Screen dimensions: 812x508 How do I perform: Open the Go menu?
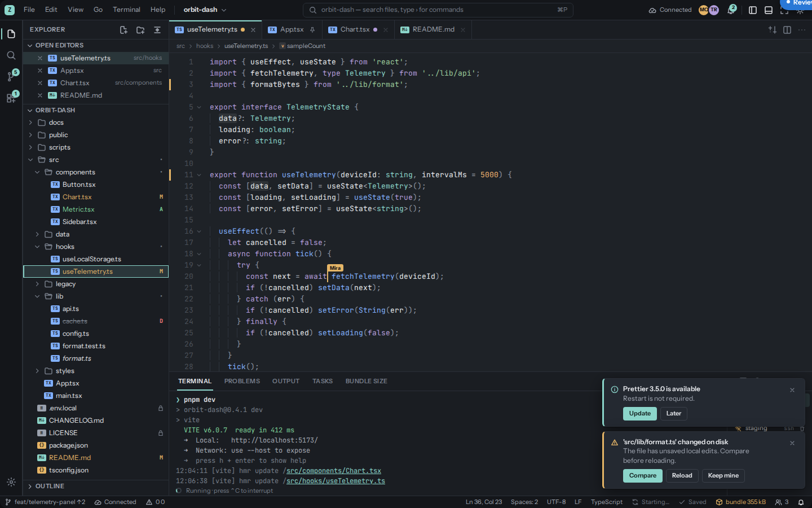[98, 10]
